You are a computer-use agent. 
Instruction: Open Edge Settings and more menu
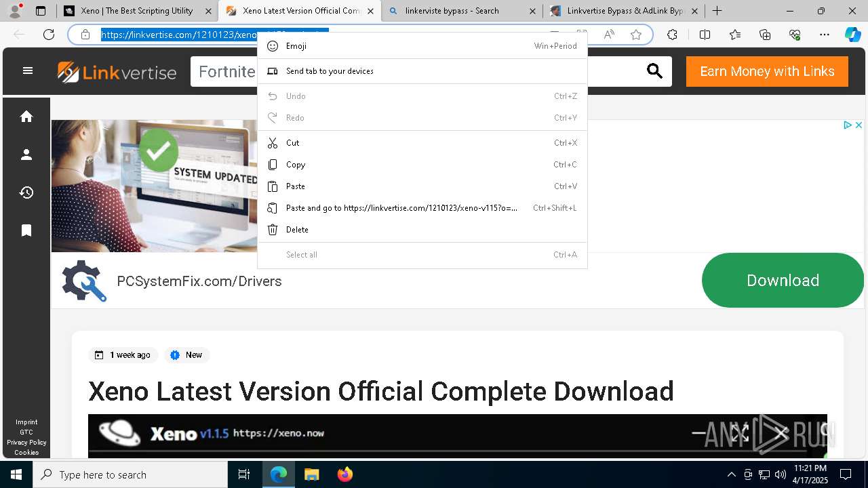pyautogui.click(x=825, y=35)
